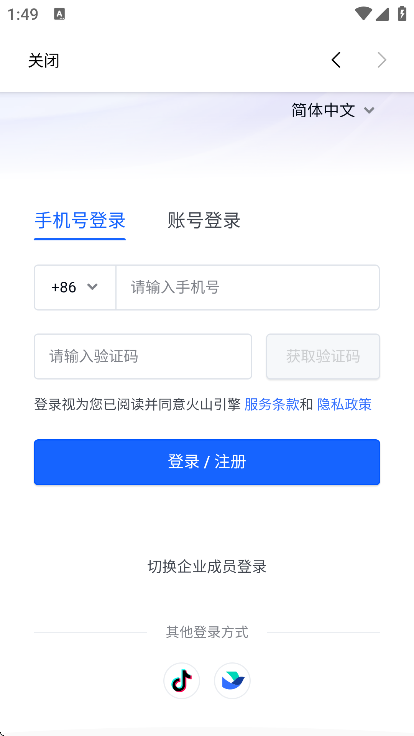The height and width of the screenshot is (736, 414).
Task: Open the 隐私政策 link
Action: 345,404
